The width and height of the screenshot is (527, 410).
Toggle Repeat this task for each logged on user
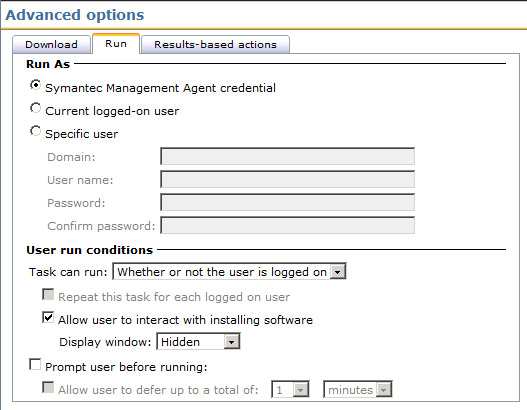pyautogui.click(x=48, y=294)
